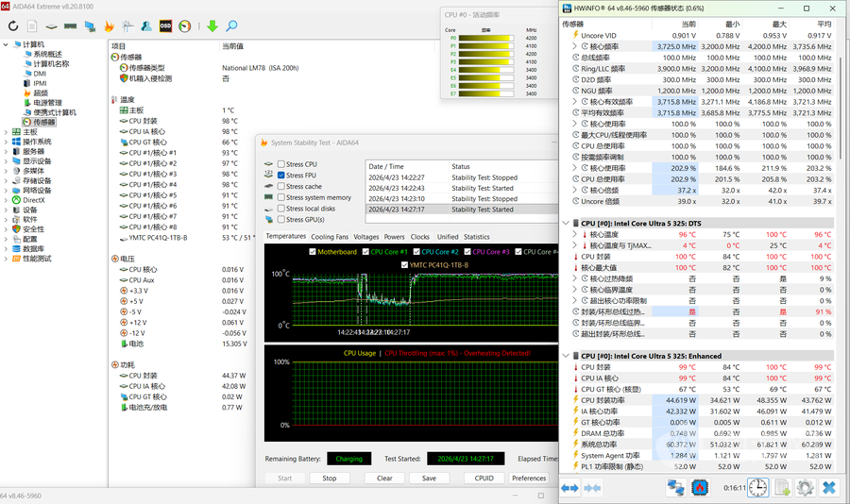The height and width of the screenshot is (504, 850).
Task: Click the HWiNFO settings gear icon
Action: click(x=805, y=487)
